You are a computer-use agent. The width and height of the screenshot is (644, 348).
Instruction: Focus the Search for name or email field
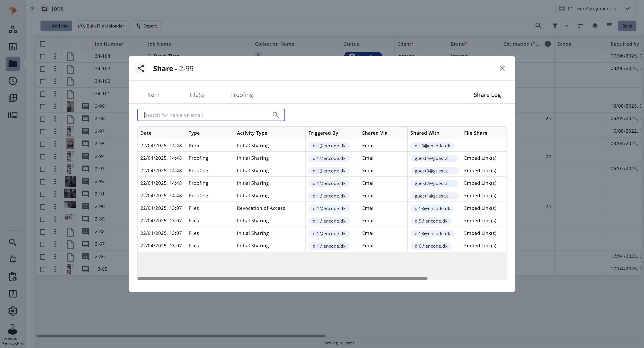click(x=211, y=115)
